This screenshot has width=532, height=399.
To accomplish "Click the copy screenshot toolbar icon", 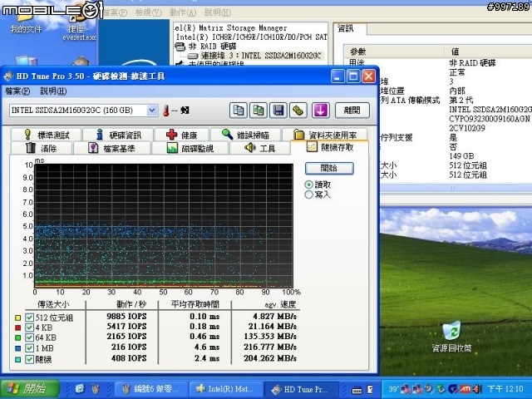I will (x=259, y=111).
